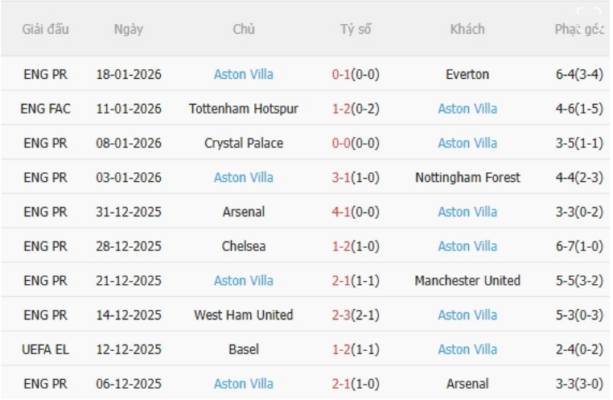Click the Tỷ số column header
Viewport: 613px width, 400px height.
[x=355, y=29]
